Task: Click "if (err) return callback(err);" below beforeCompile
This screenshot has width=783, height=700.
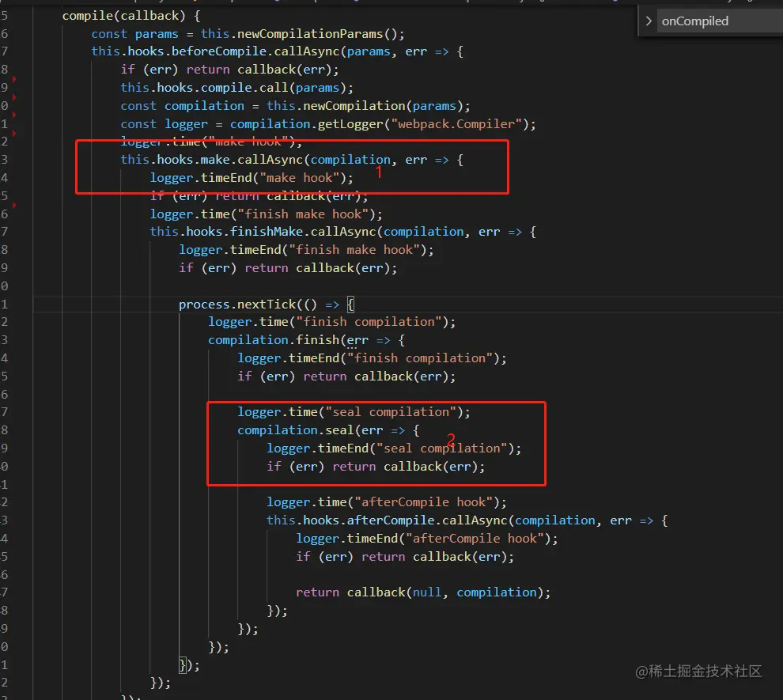Action: [229, 70]
